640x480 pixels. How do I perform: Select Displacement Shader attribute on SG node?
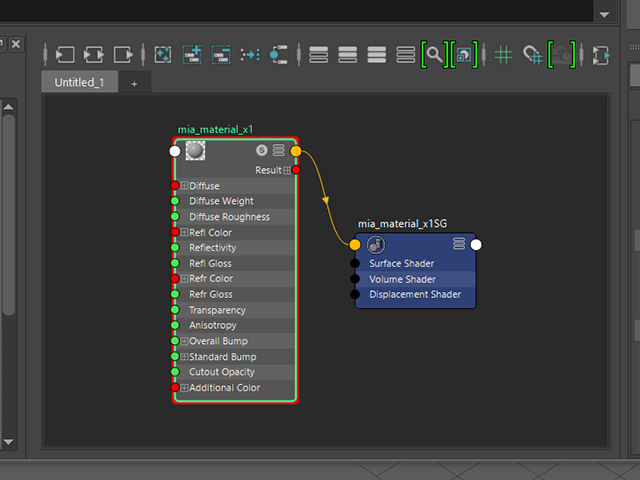(416, 294)
